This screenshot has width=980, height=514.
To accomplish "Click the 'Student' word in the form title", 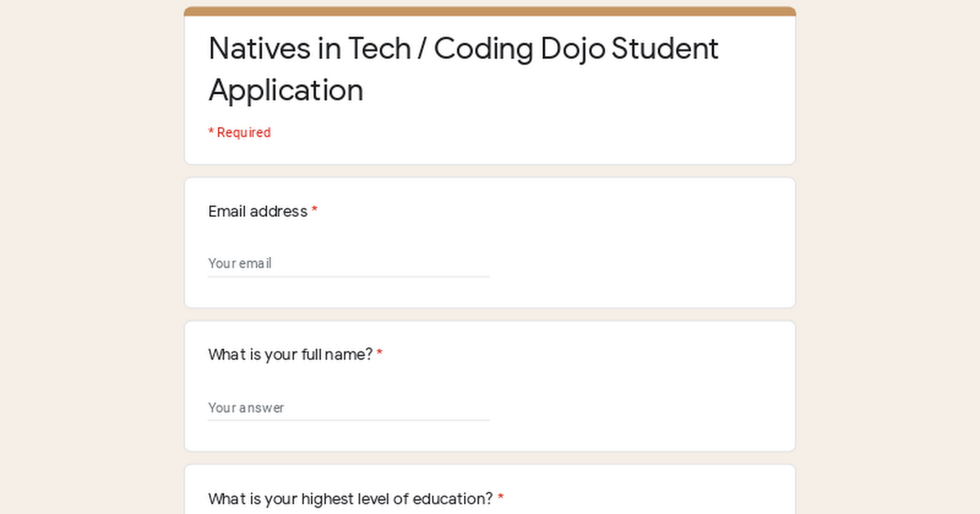I will pos(665,49).
